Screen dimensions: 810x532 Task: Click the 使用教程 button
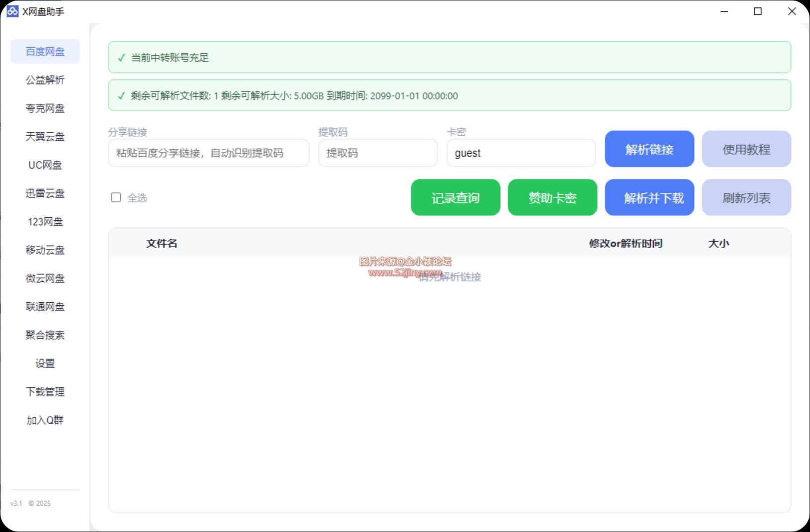pos(746,149)
